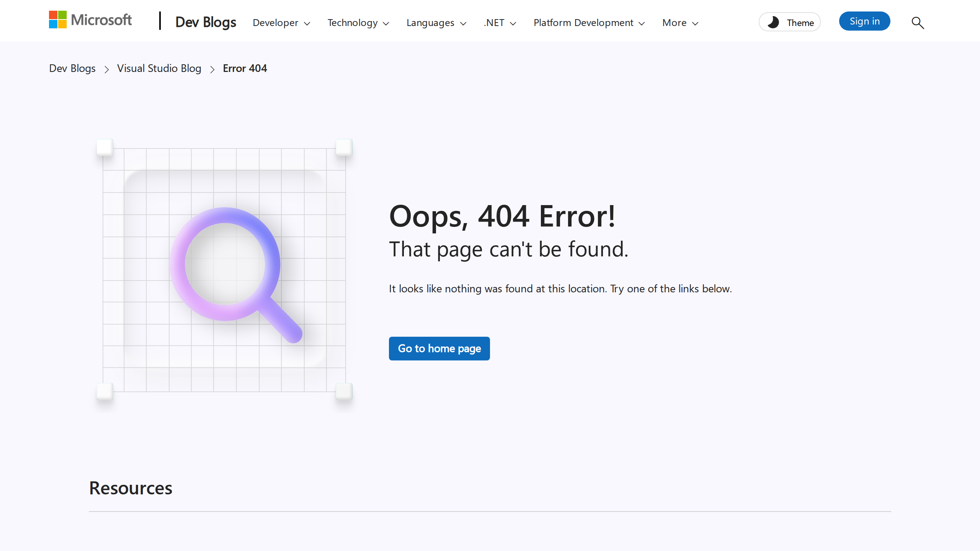Click the chevron next to Developer
This screenshot has width=980, height=551.
307,24
